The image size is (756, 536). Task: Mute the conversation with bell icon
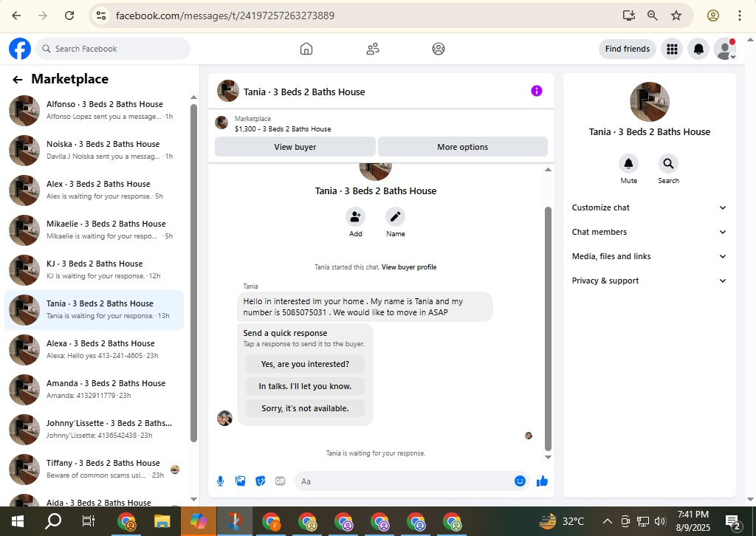(629, 164)
